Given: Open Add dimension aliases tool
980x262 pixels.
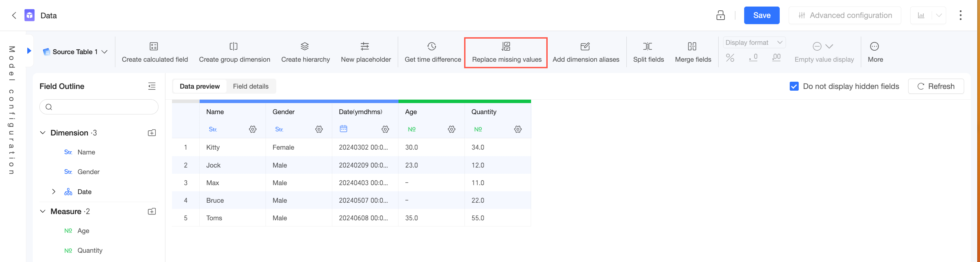Looking at the screenshot, I should (585, 47).
